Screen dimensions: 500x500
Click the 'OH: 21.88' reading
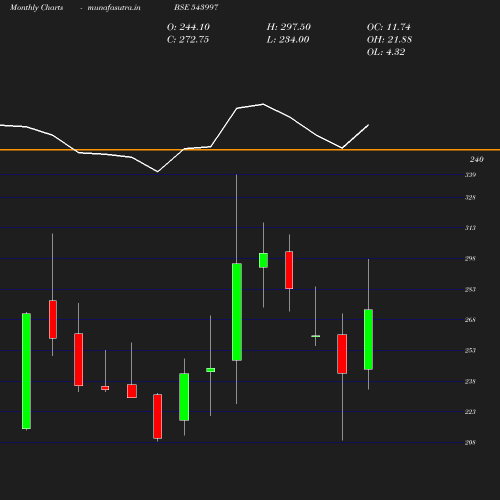[x=389, y=40]
